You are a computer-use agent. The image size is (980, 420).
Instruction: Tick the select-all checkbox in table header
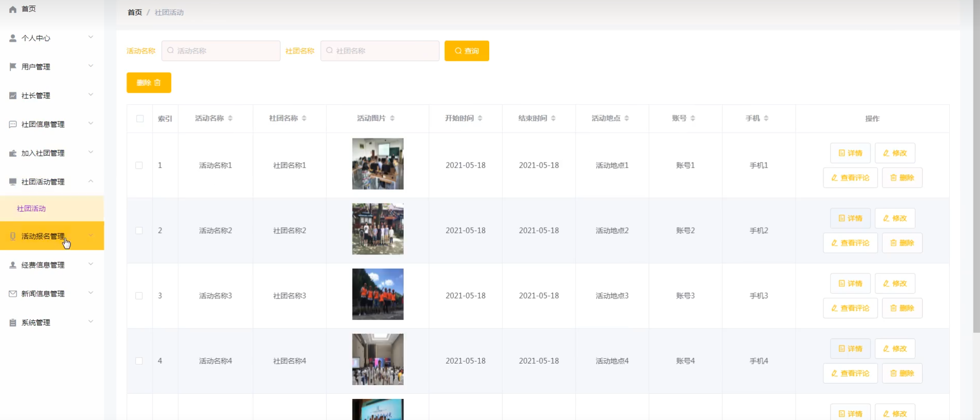(140, 118)
